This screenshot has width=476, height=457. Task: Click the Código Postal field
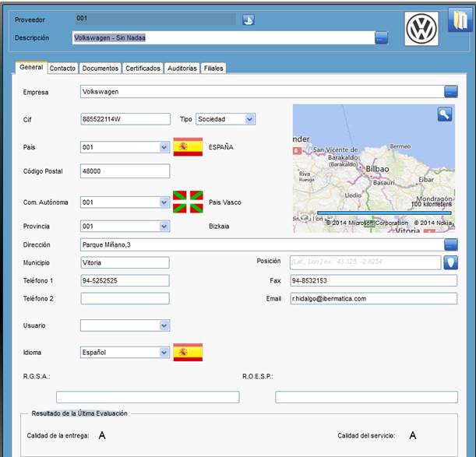pos(125,171)
